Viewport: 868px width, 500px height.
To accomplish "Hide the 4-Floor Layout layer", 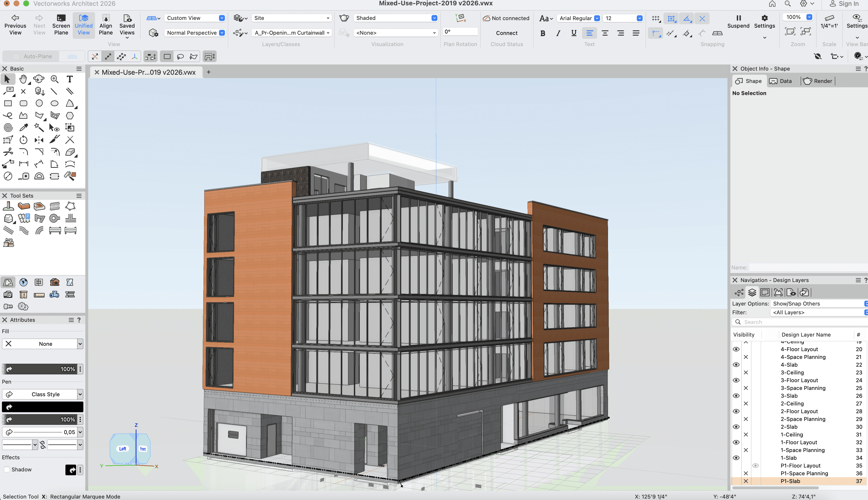I will pos(736,349).
